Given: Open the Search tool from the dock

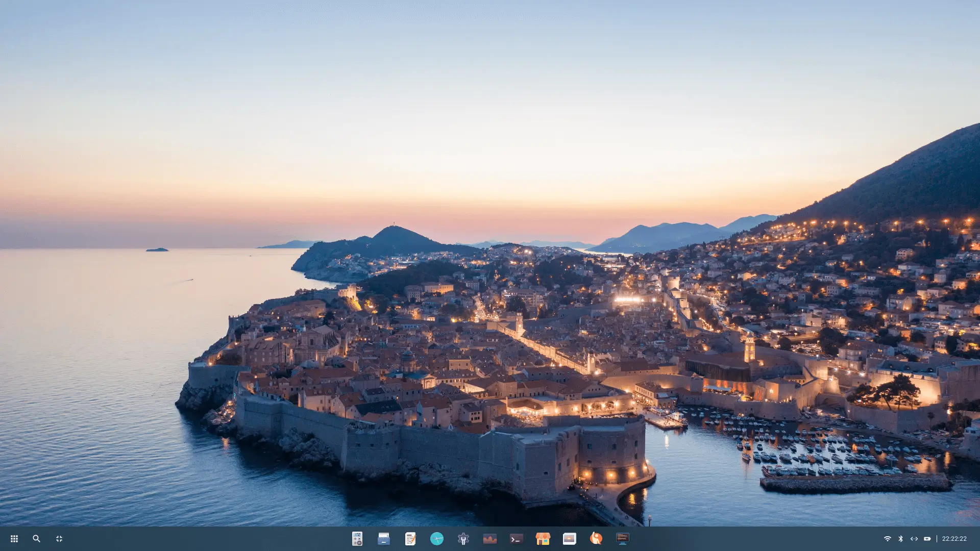Looking at the screenshot, I should pyautogui.click(x=37, y=538).
